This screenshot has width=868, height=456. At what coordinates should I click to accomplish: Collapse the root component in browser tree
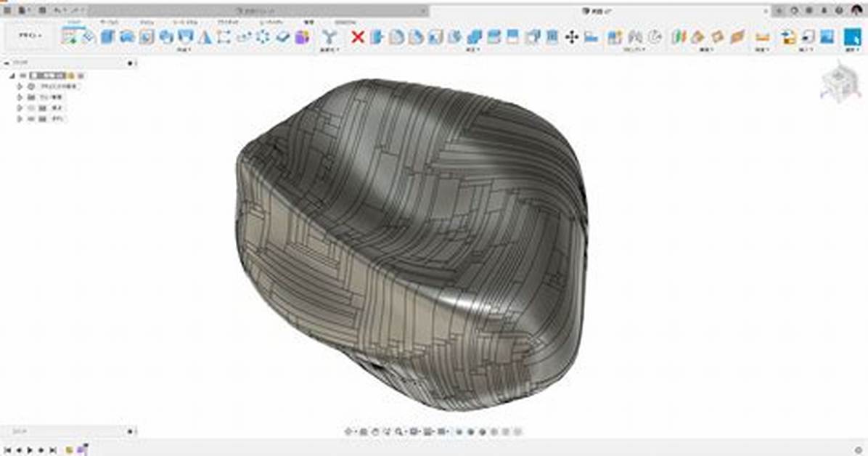13,76
